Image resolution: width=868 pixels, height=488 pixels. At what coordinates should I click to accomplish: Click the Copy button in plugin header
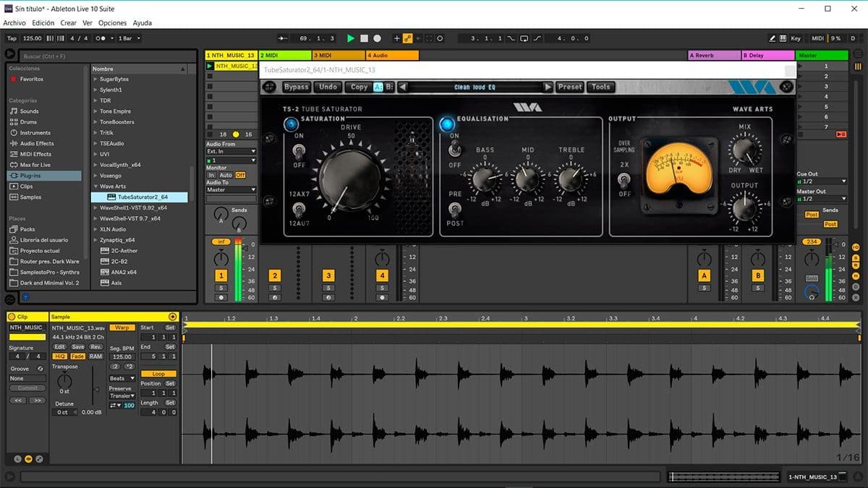point(359,87)
